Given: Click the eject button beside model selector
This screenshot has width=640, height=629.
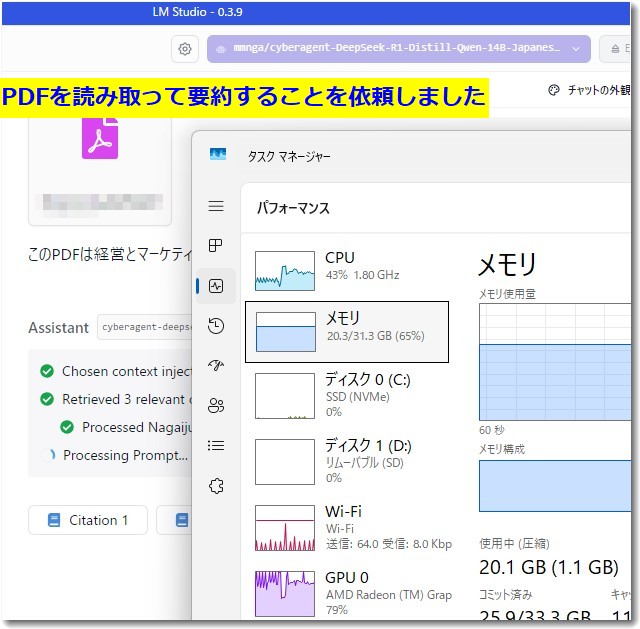Looking at the screenshot, I should point(616,49).
